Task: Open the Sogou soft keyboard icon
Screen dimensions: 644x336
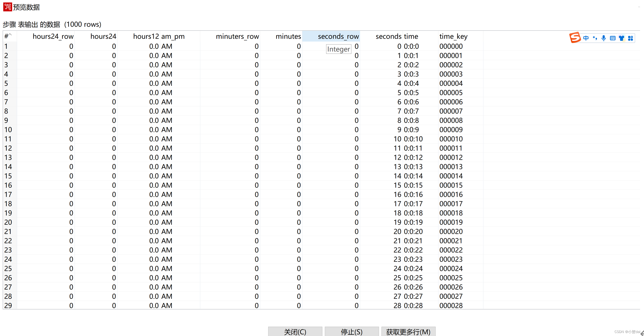Action: click(x=613, y=38)
